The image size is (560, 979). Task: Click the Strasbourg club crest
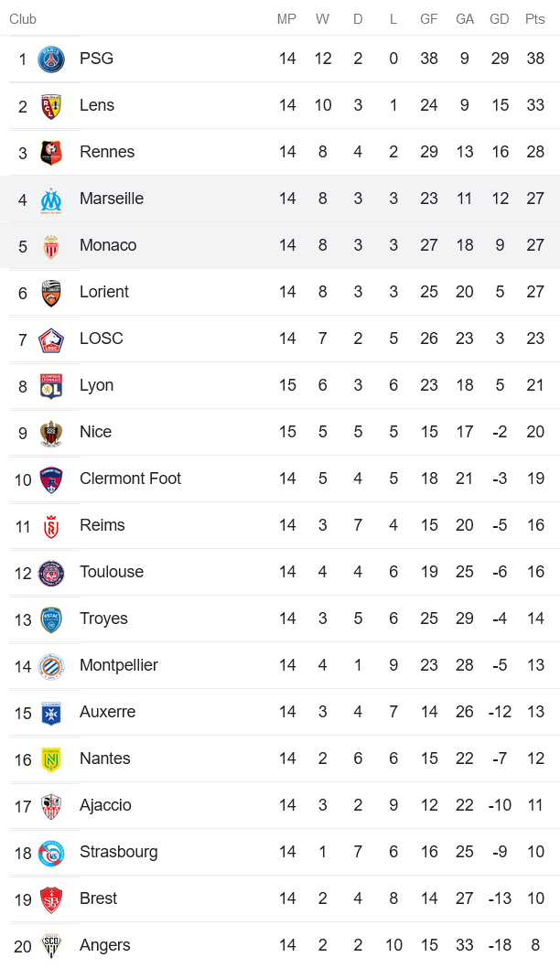pos(51,853)
